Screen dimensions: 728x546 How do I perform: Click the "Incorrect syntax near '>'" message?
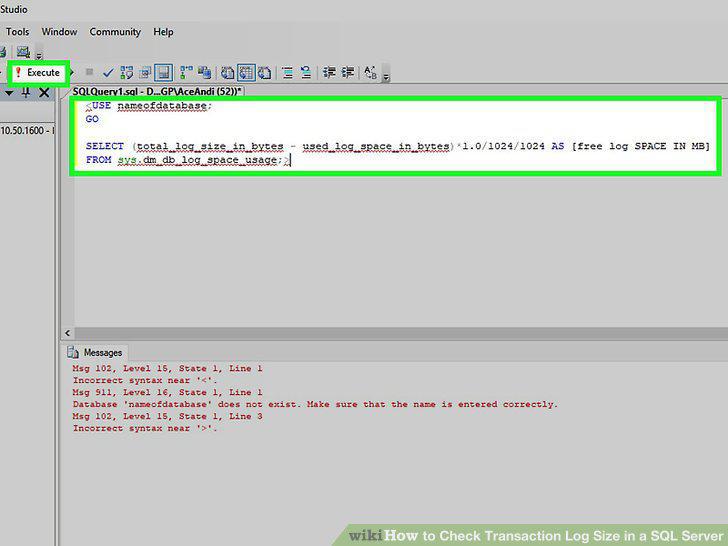click(145, 429)
